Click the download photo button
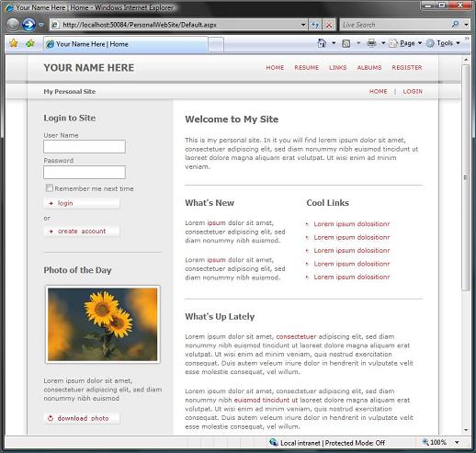476x453 pixels. (x=82, y=418)
